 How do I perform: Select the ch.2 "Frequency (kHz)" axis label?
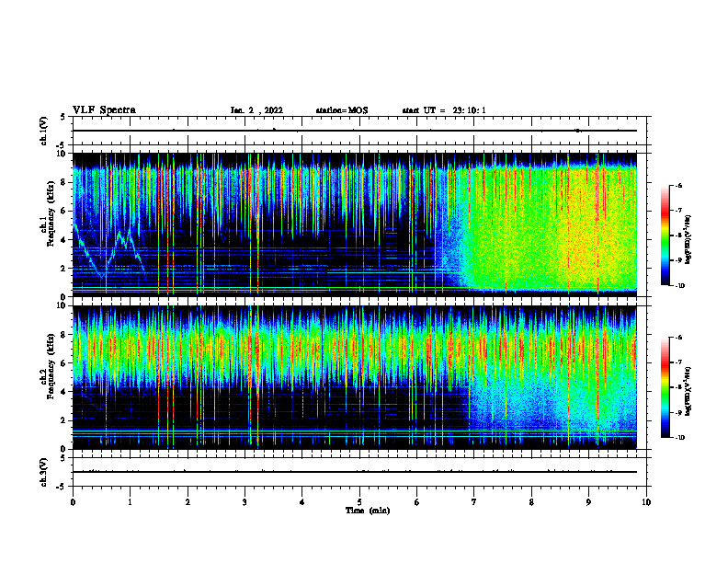pos(51,366)
